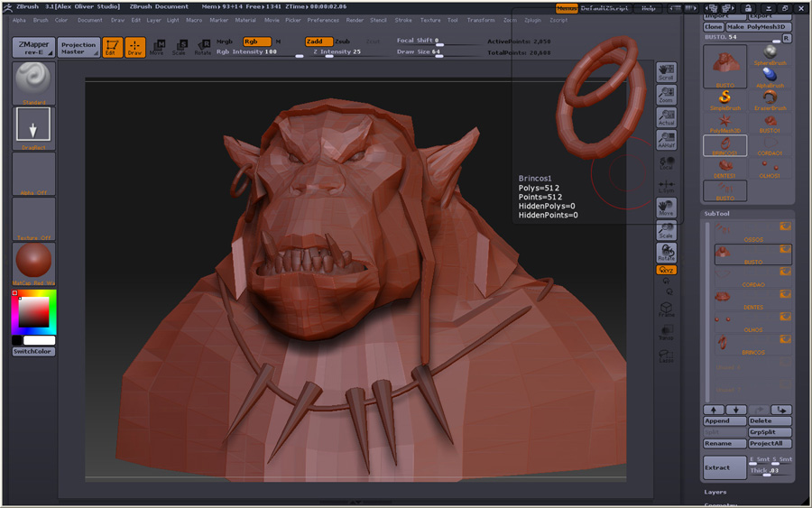Expand the Layers section in the tool panel

tap(715, 492)
